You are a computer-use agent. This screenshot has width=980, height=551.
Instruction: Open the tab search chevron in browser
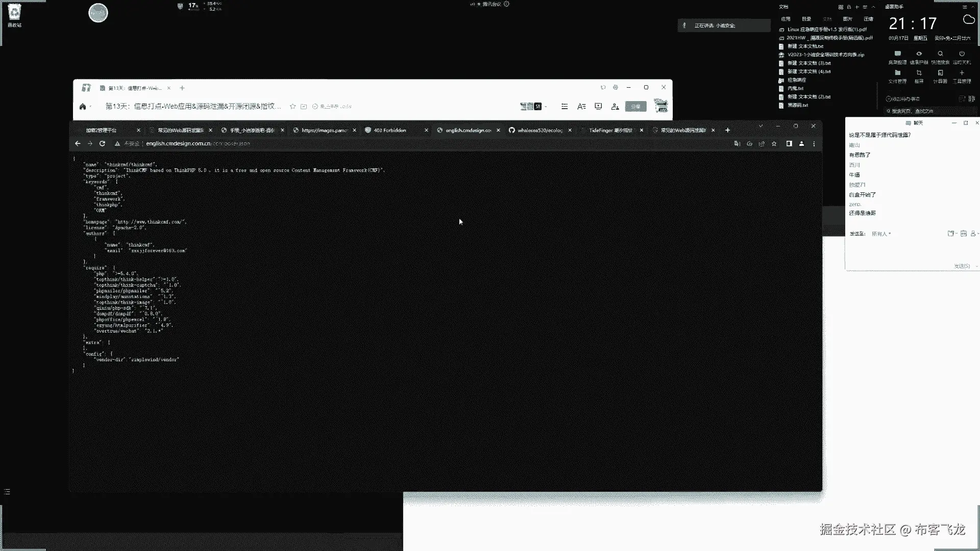pyautogui.click(x=761, y=126)
